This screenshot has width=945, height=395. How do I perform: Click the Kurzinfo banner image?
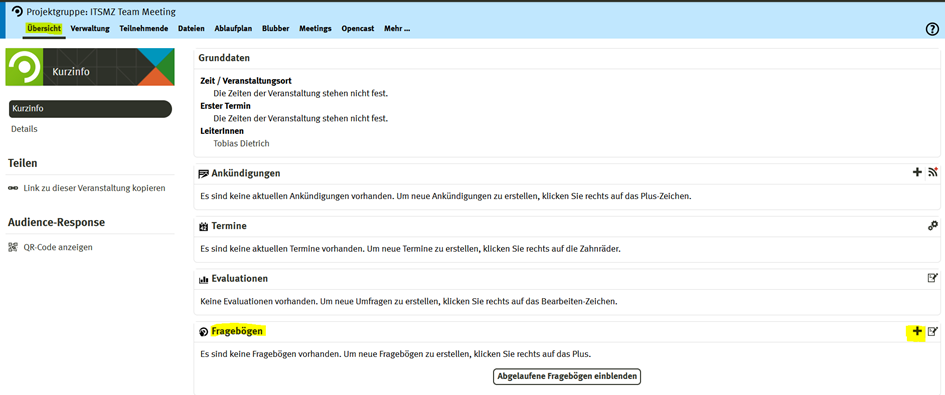coord(90,67)
